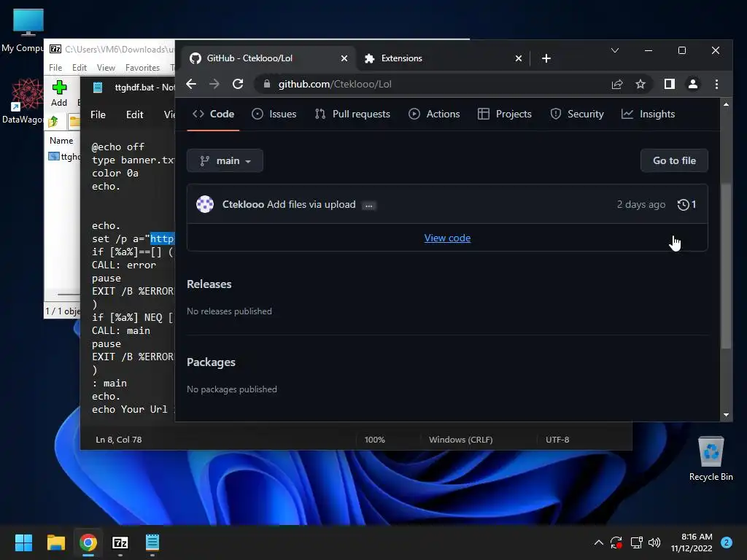Open Notepad Edit menu
The width and height of the screenshot is (747, 560).
pos(135,114)
